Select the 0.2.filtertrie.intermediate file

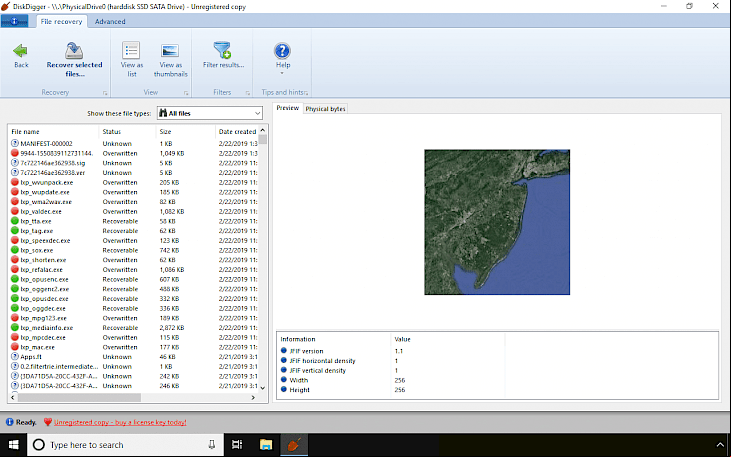coord(59,367)
